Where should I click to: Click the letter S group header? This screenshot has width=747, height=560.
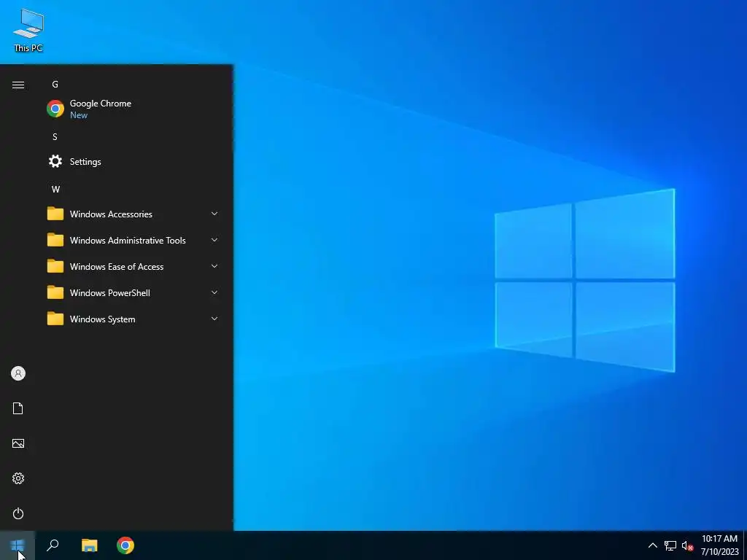tap(55, 136)
